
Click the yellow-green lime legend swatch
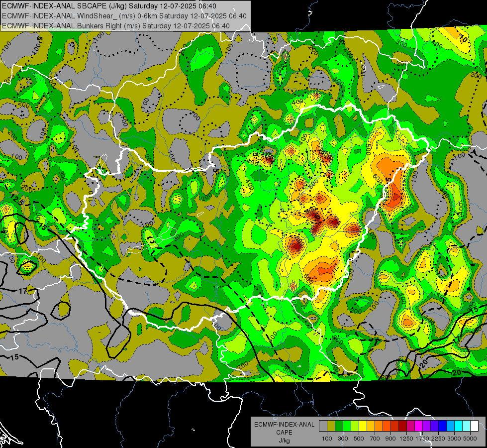(x=355, y=426)
